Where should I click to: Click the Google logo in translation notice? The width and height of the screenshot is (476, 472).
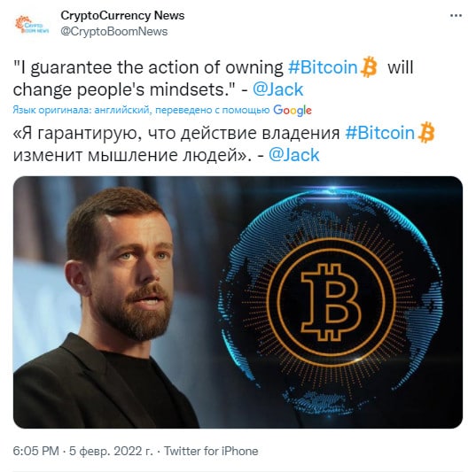(293, 111)
